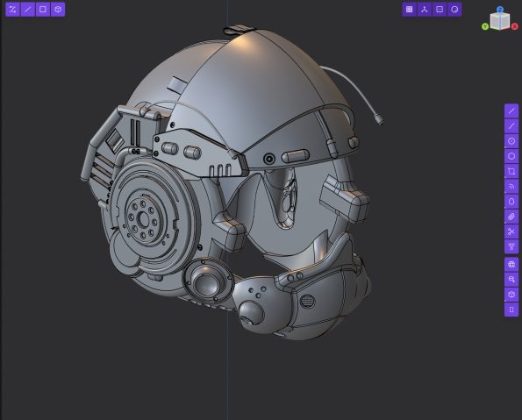Click blue Z axis on view gizmo

pyautogui.click(x=500, y=10)
